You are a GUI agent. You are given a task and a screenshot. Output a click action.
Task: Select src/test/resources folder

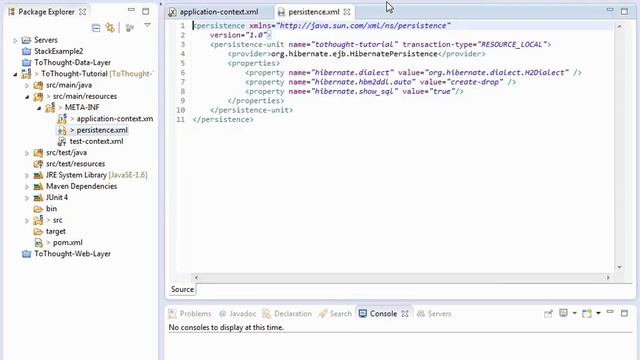tap(75, 164)
